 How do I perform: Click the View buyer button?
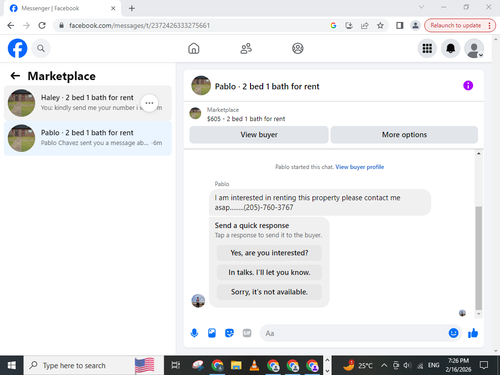tap(259, 135)
